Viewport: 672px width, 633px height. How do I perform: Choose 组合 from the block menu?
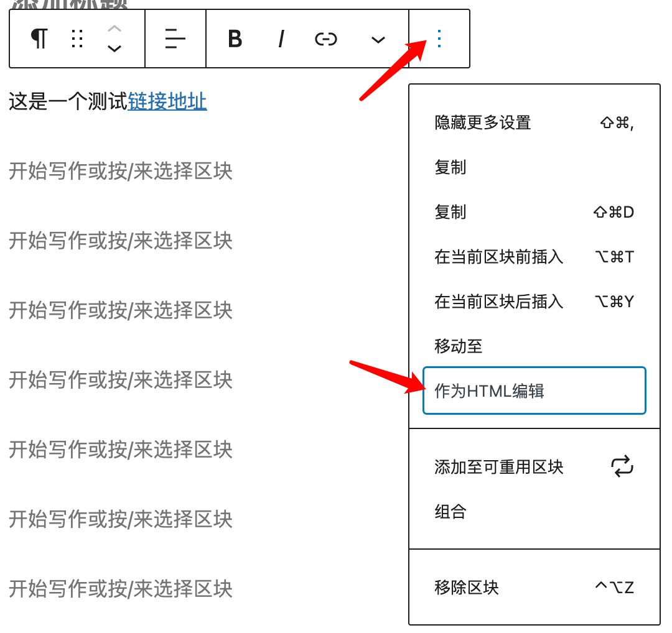534,511
